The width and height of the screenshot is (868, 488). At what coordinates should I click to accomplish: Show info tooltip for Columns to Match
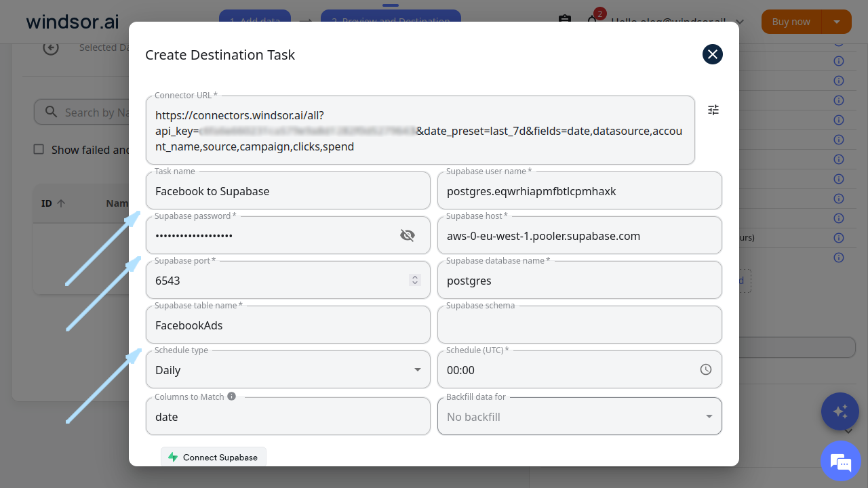232,396
